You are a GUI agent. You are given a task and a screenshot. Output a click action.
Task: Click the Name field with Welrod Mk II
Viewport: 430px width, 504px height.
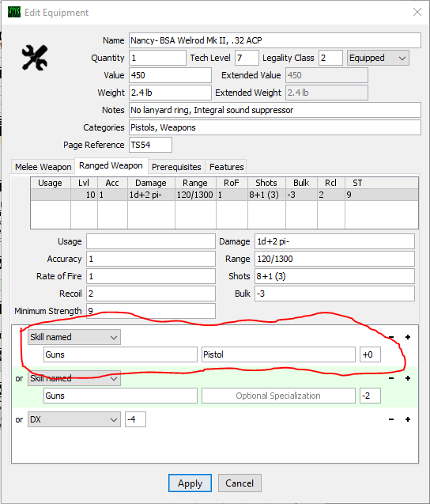(275, 40)
